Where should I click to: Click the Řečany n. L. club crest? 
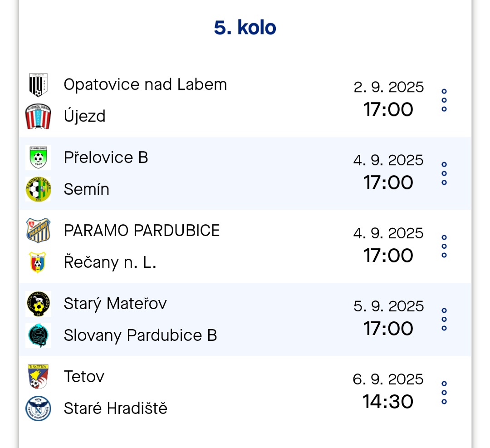pyautogui.click(x=38, y=262)
